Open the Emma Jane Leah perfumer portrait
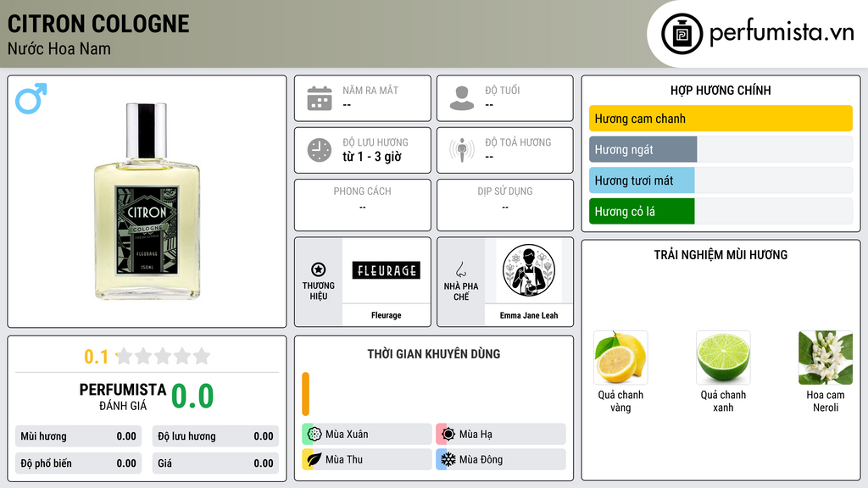This screenshot has width=868, height=488. [529, 270]
